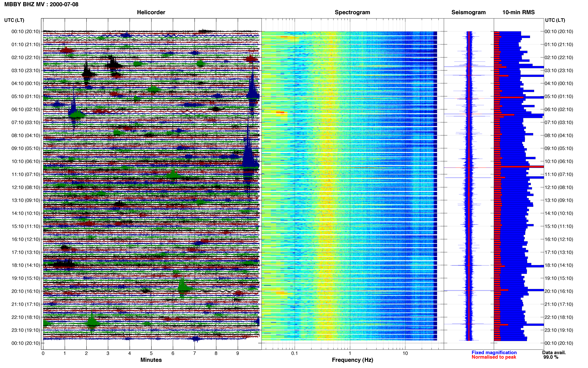
Task: Click left time label '19:10 (15:10)'
Action: (x=26, y=278)
